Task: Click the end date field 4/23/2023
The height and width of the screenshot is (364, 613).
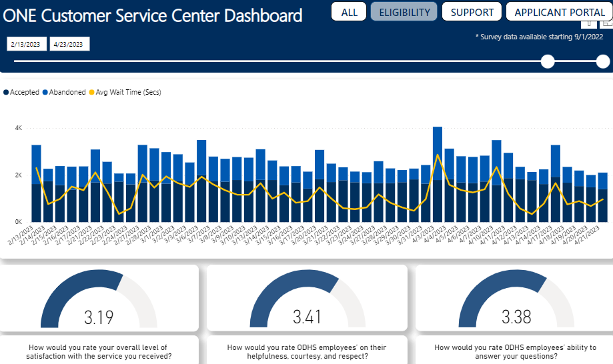Action: coord(69,44)
